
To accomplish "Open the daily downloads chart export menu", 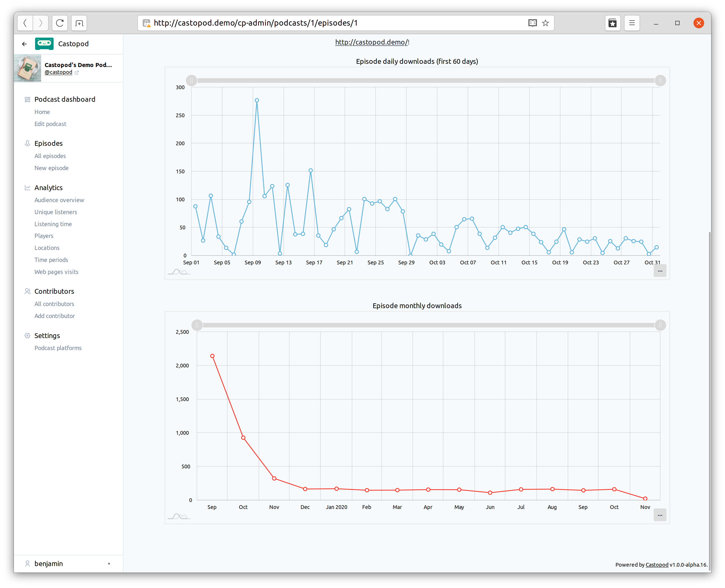I will [660, 271].
